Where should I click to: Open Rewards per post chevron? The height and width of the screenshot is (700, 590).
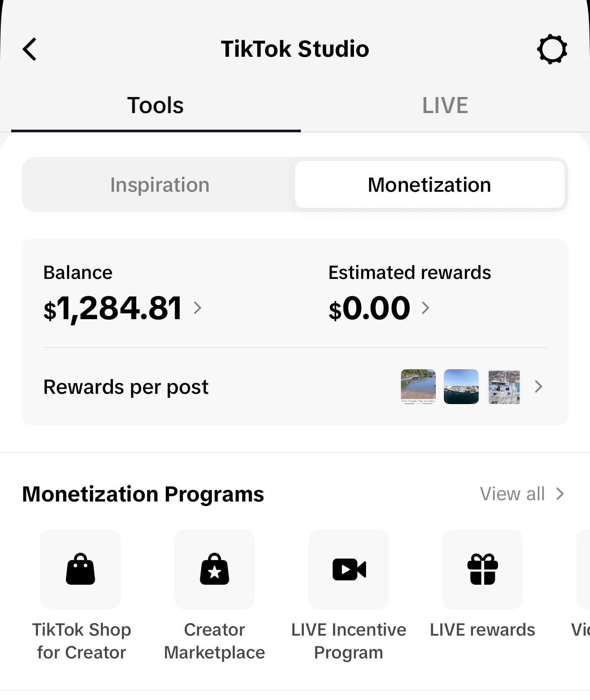tap(539, 387)
